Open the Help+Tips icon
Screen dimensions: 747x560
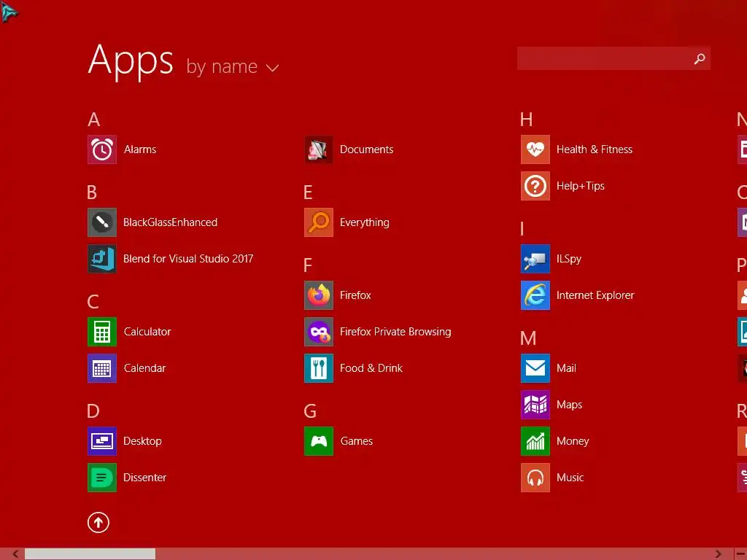coord(535,186)
